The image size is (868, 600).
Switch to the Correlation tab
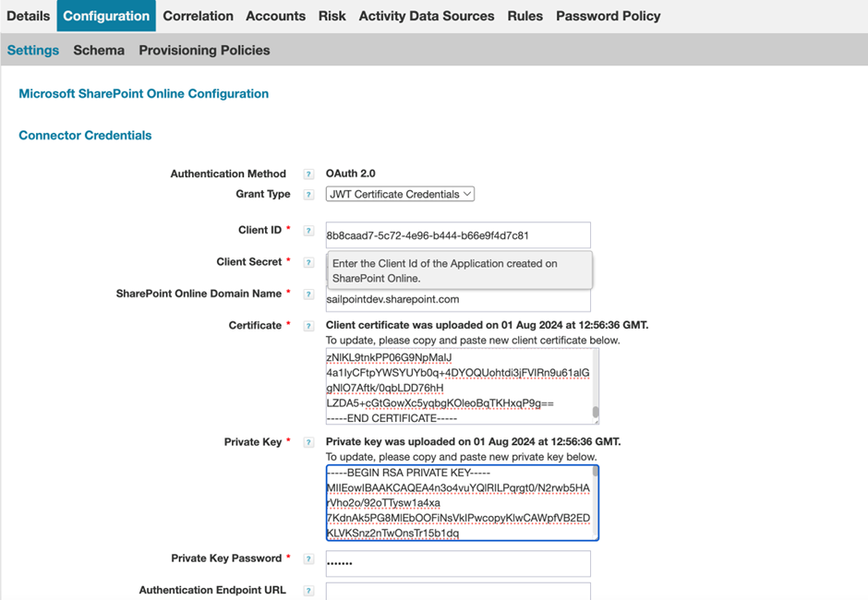pos(198,16)
